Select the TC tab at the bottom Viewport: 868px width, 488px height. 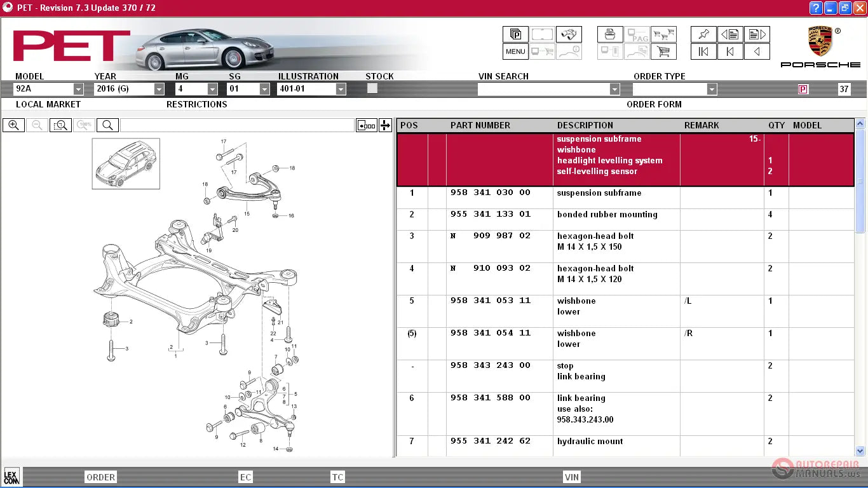(x=337, y=477)
